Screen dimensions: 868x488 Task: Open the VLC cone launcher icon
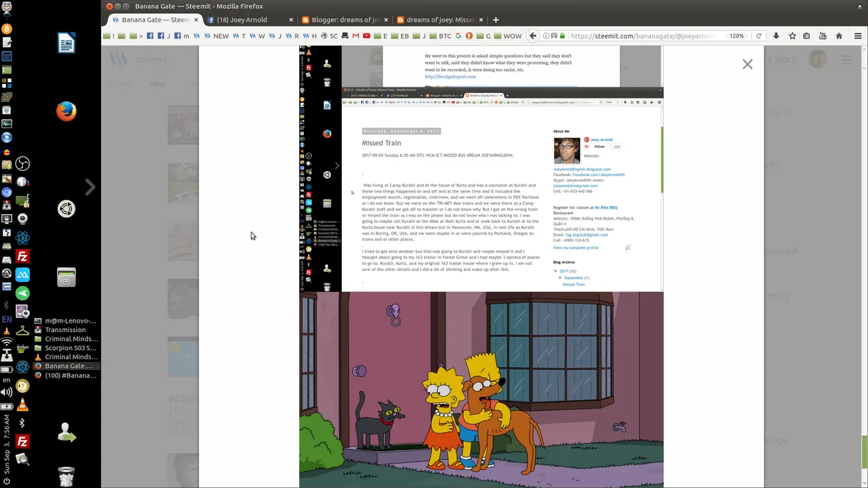click(x=22, y=405)
